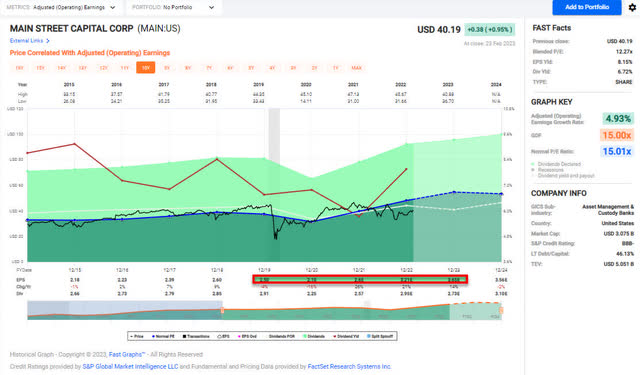The width and height of the screenshot is (640, 375).
Task: Click the TEV value USD 5.051 B
Action: [618, 264]
